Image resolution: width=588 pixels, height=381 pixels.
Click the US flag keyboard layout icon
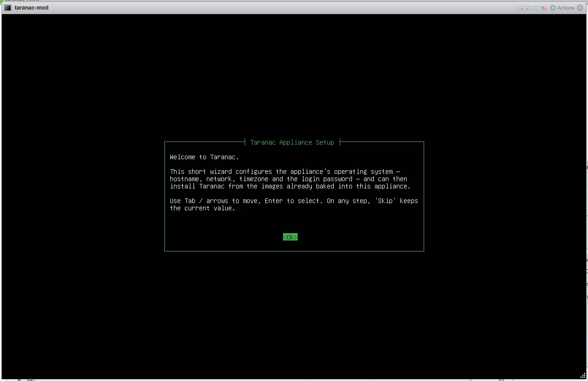click(543, 8)
